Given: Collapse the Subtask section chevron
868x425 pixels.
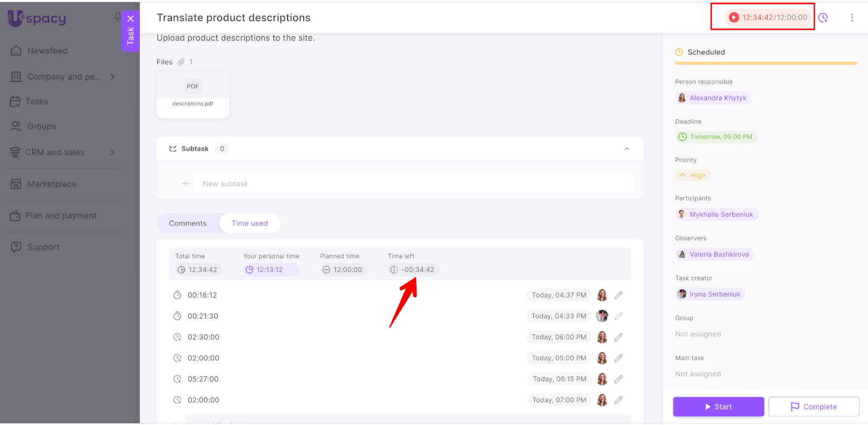Looking at the screenshot, I should tap(627, 149).
